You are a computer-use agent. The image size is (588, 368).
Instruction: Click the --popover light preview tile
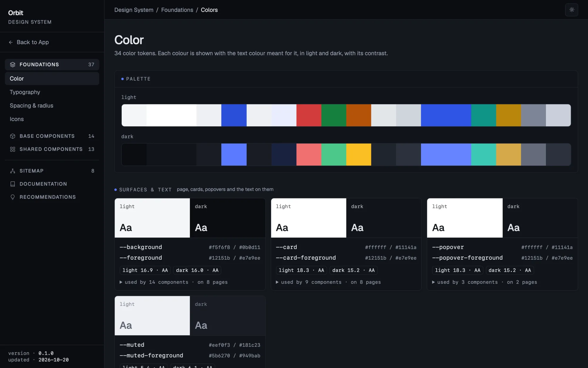[465, 218]
